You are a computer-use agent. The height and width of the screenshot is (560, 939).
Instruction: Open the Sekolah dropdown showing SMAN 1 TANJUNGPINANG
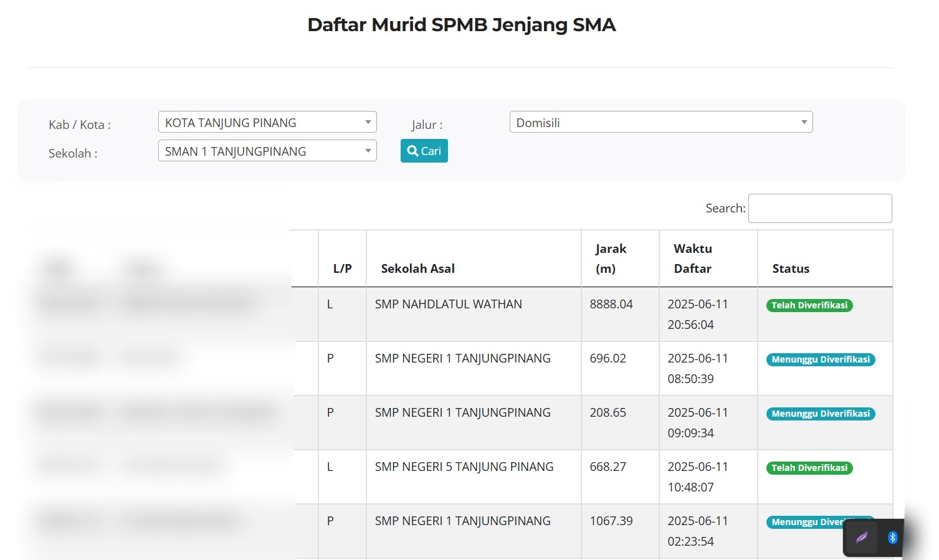tap(267, 151)
